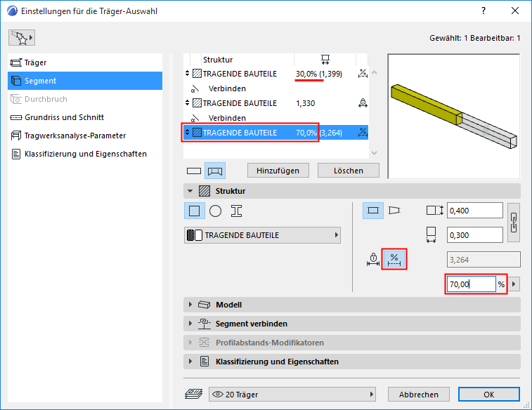Confirm dialog with OK button
Image resolution: width=532 pixels, height=410 pixels.
489,395
